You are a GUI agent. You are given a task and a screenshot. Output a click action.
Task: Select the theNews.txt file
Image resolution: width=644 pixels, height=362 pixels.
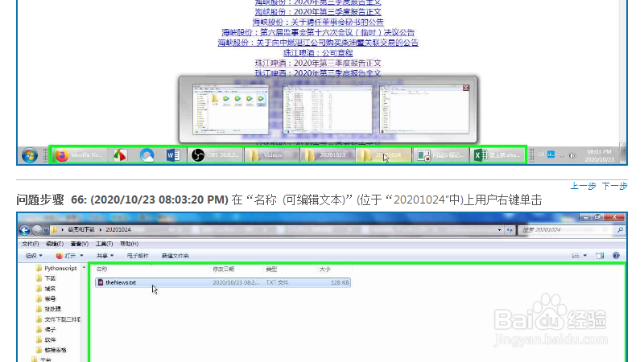point(223,282)
